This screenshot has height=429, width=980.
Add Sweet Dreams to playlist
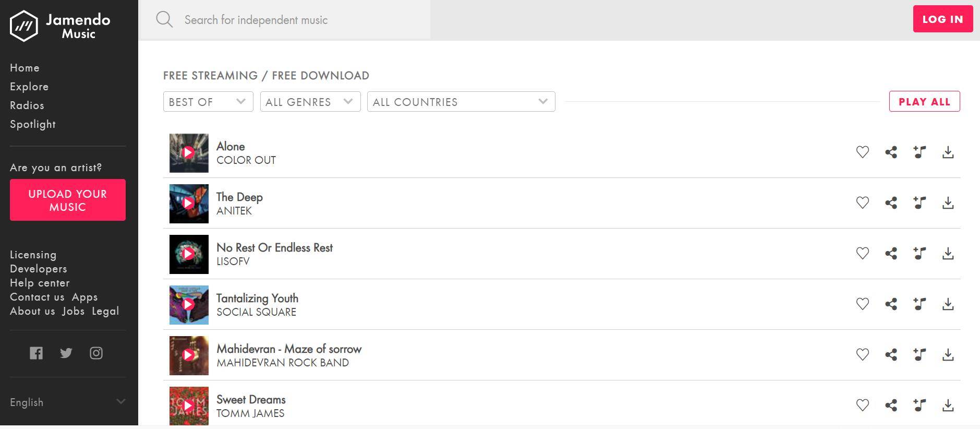[919, 405]
